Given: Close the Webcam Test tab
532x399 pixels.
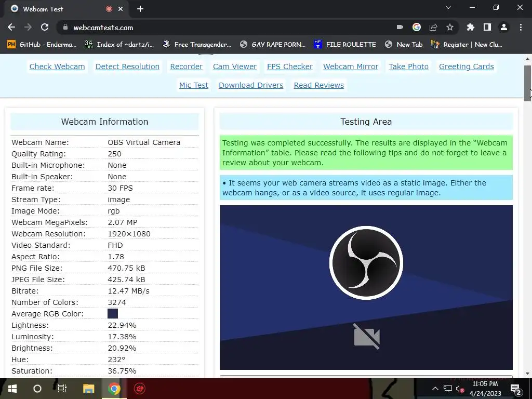Looking at the screenshot, I should 121,9.
